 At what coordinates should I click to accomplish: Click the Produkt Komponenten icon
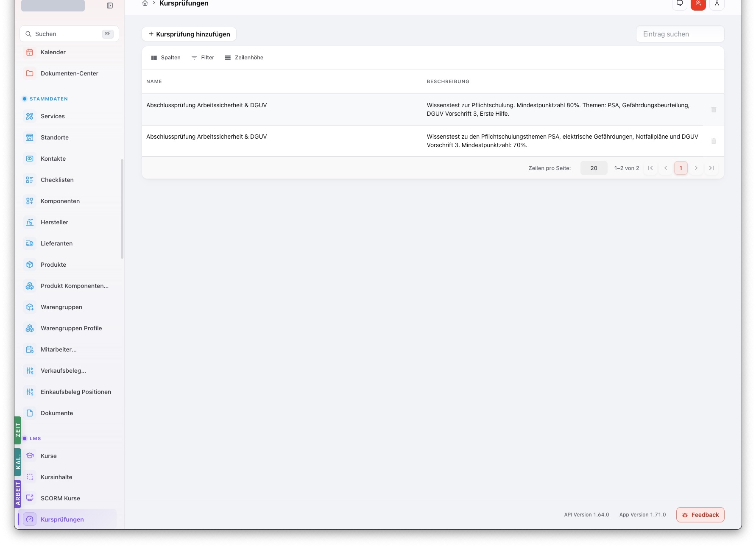(30, 286)
